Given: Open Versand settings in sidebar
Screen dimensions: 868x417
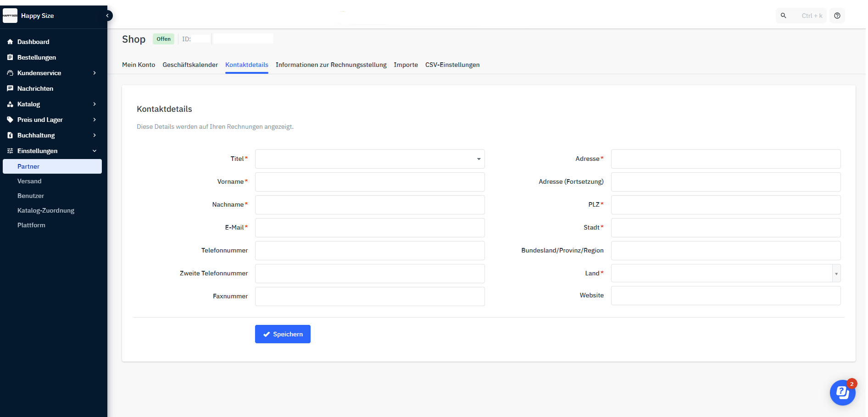Looking at the screenshot, I should pos(29,181).
